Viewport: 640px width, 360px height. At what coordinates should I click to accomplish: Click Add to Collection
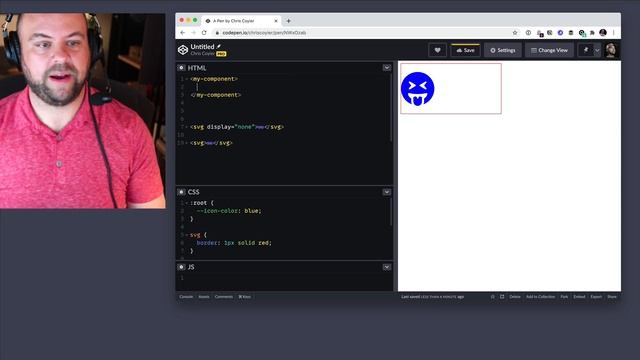click(x=540, y=297)
